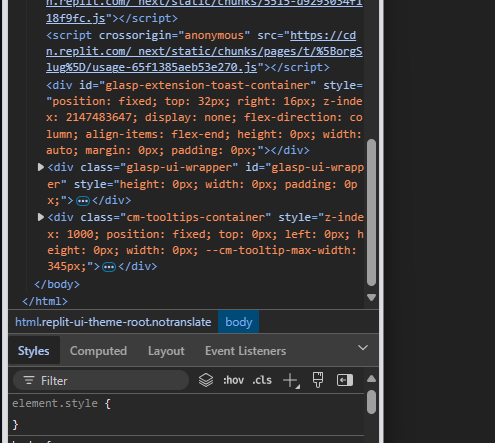495x443 pixels.
Task: Open the Layout tab
Action: tap(166, 351)
